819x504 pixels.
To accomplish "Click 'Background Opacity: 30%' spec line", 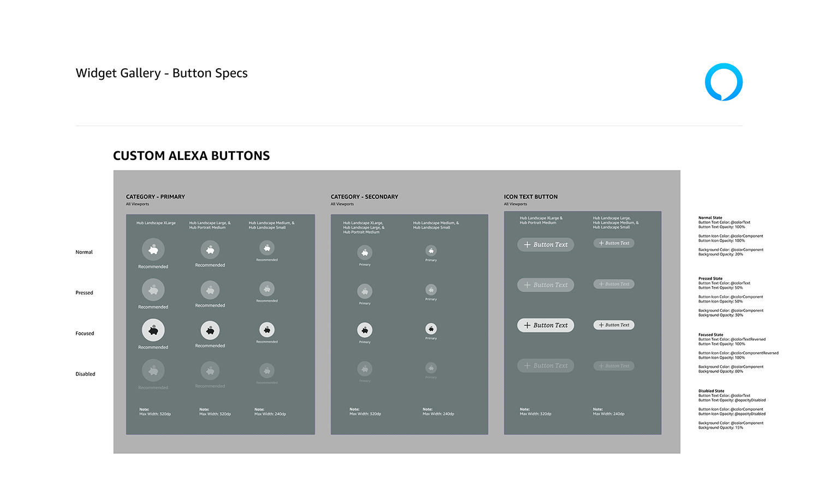I will click(721, 315).
